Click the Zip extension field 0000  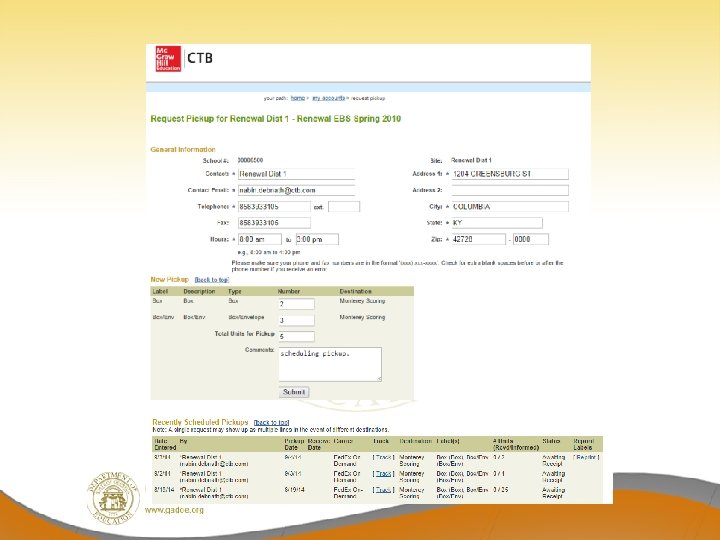[x=531, y=239]
